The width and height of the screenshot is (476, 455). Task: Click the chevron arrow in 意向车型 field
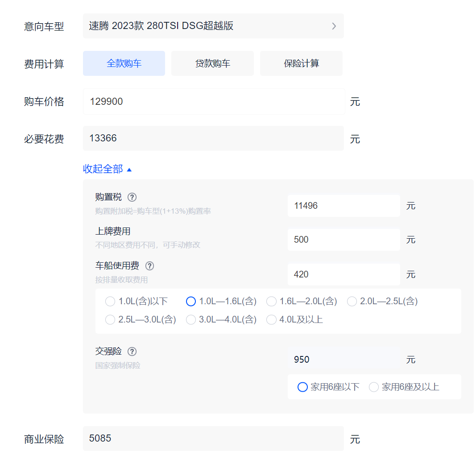coord(334,26)
